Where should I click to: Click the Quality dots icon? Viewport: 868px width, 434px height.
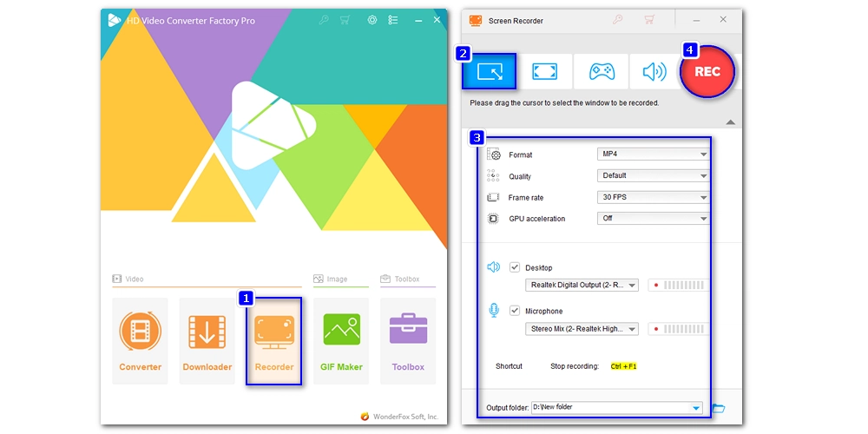[x=493, y=176]
